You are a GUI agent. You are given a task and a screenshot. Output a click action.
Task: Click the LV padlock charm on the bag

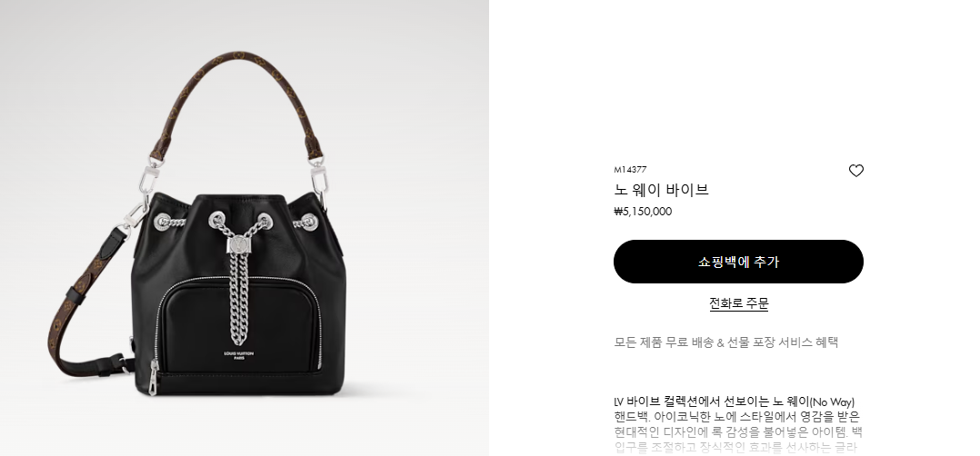pos(238,243)
